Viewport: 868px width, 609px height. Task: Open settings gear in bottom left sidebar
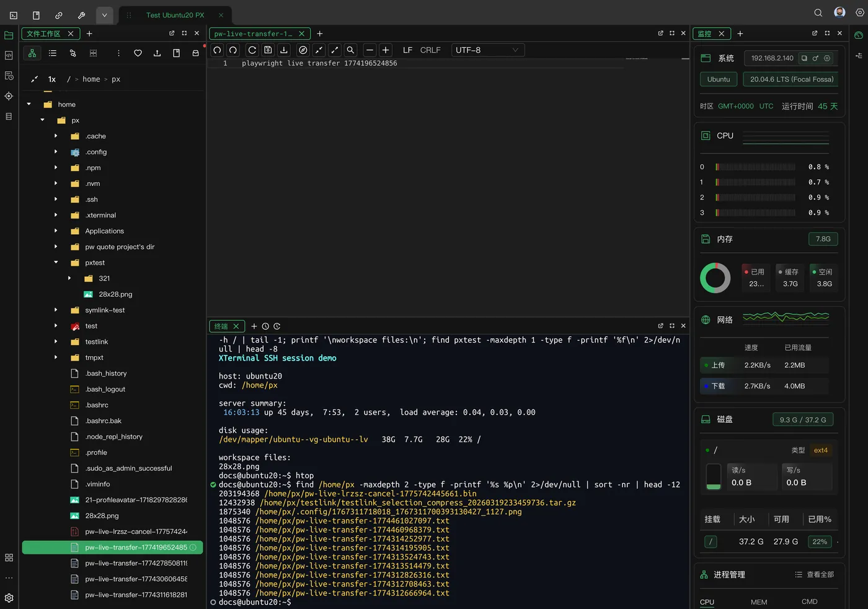[x=9, y=598]
